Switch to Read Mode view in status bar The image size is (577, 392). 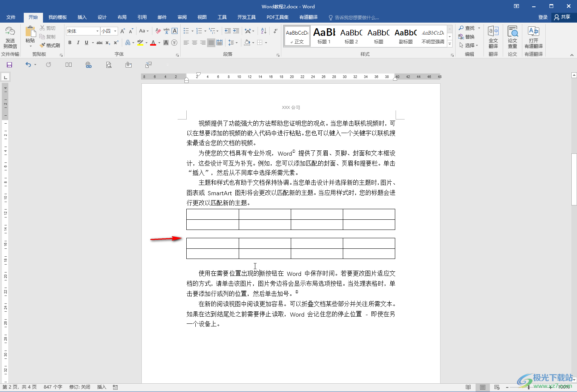(468, 387)
